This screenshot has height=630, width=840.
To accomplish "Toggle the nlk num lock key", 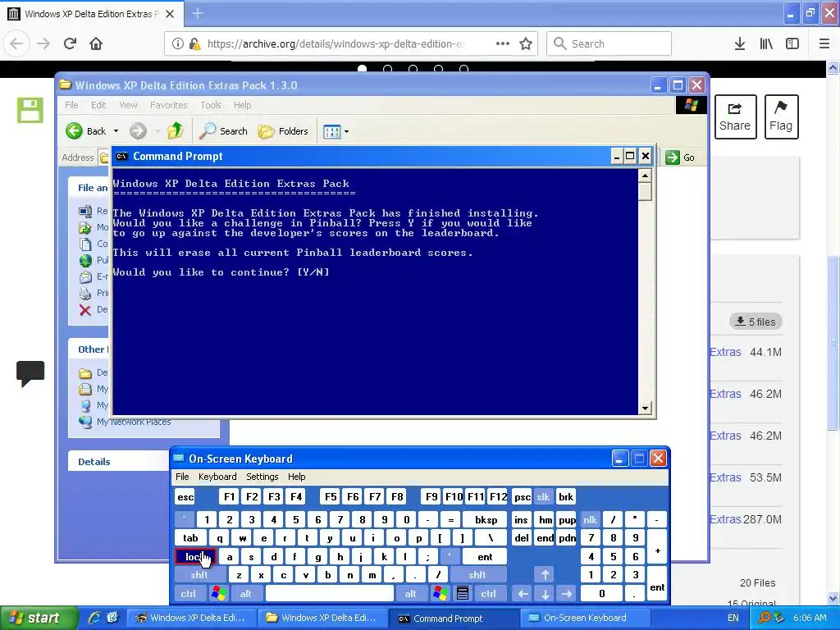I will [x=590, y=519].
